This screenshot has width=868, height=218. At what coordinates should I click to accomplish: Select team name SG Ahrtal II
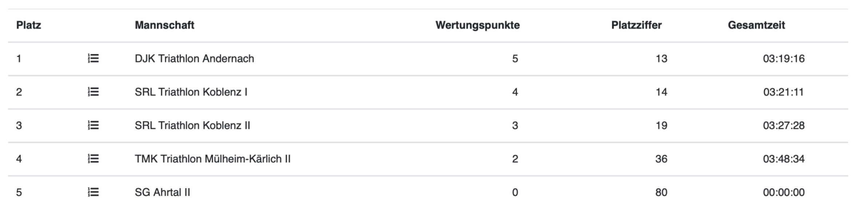[162, 192]
